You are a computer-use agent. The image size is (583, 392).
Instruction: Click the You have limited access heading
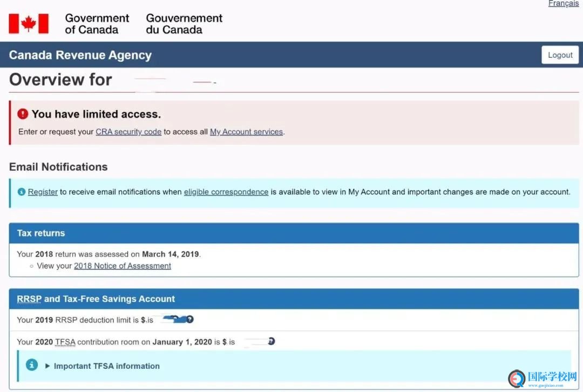(x=96, y=114)
